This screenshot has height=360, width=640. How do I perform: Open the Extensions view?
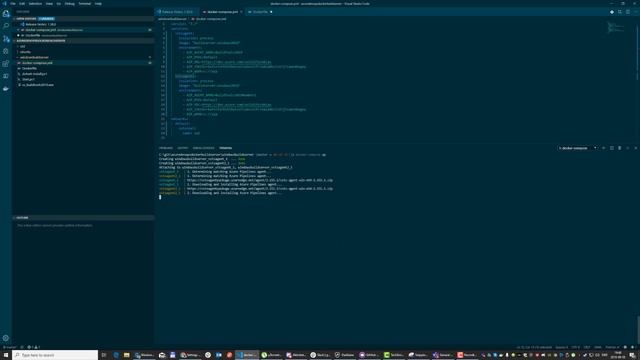point(6,64)
